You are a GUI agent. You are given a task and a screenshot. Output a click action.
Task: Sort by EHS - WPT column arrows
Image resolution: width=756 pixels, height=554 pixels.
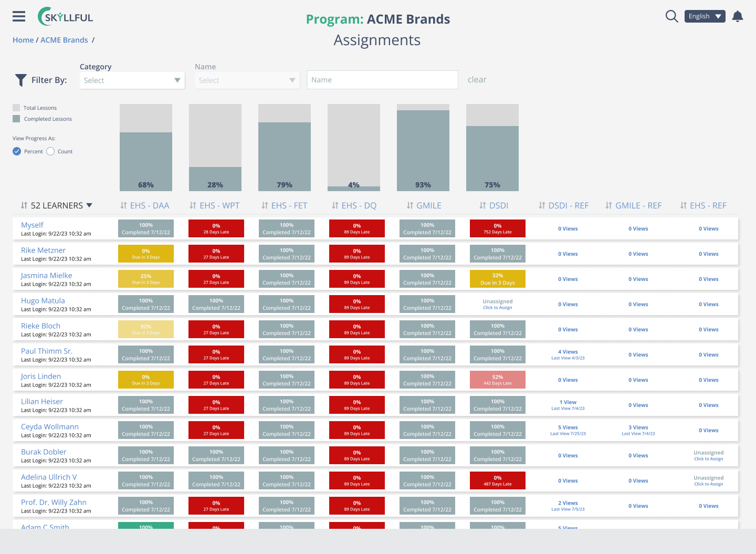[x=193, y=205]
